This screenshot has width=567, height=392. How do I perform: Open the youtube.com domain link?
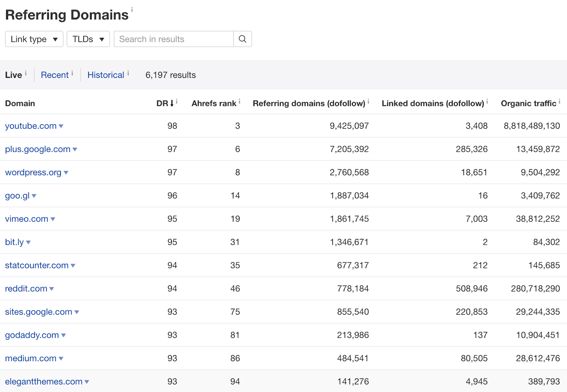click(x=31, y=126)
